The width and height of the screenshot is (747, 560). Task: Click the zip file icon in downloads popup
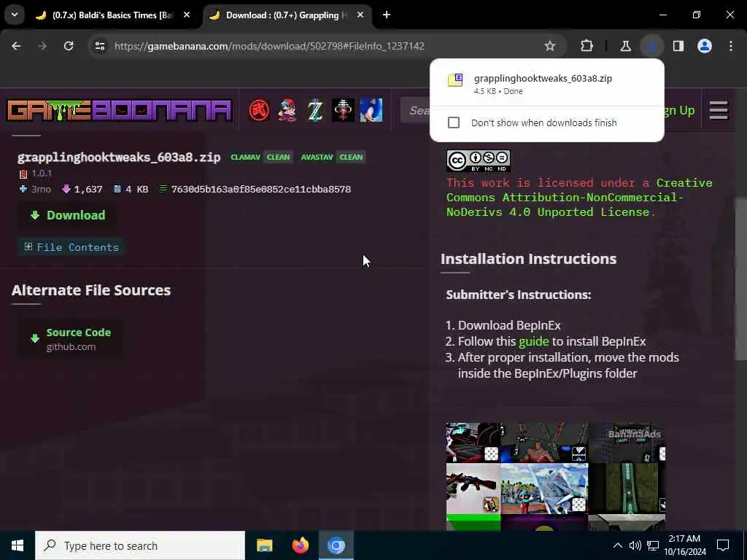coord(455,79)
